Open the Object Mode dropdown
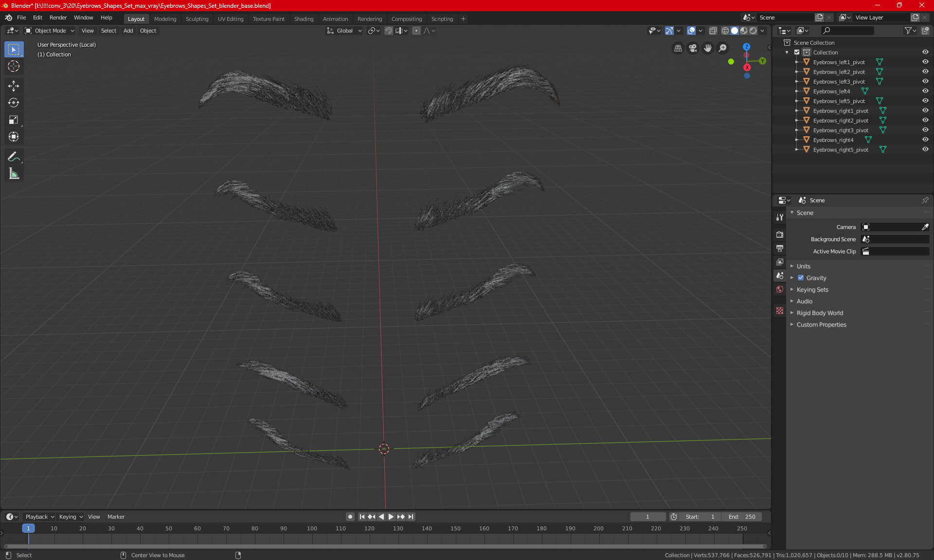Screen dimensions: 934x560 click(50, 31)
